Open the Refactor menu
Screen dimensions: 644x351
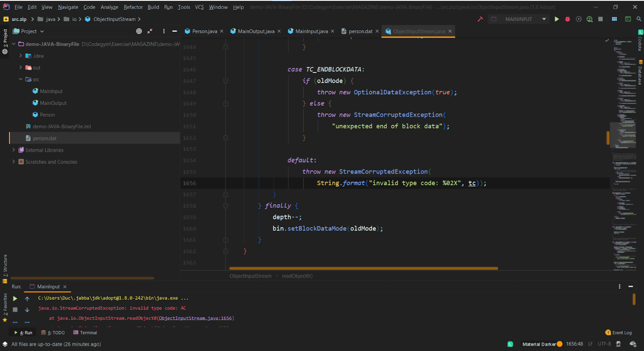(133, 7)
